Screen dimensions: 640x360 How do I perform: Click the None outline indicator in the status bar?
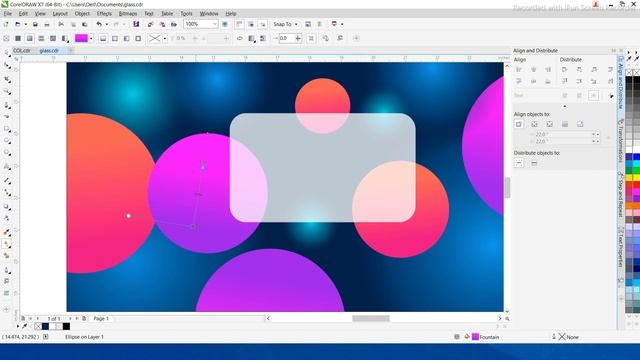click(x=569, y=337)
